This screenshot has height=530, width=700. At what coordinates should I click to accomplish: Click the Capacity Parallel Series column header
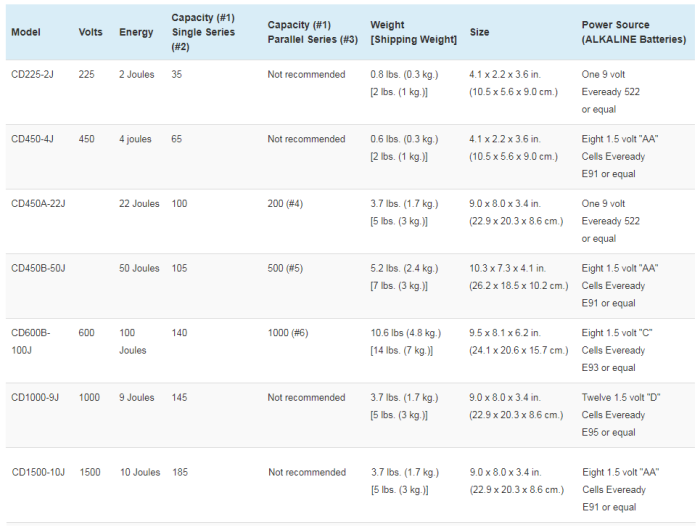point(312,32)
